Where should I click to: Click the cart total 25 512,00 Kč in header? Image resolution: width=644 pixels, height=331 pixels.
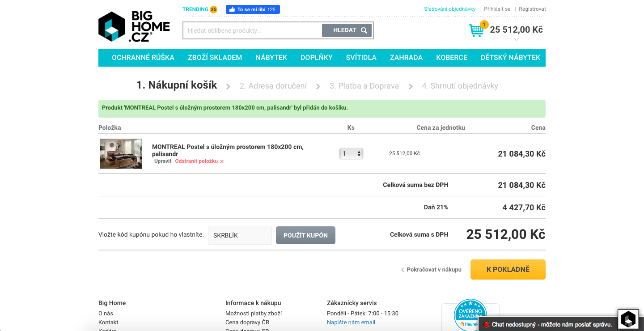click(516, 30)
